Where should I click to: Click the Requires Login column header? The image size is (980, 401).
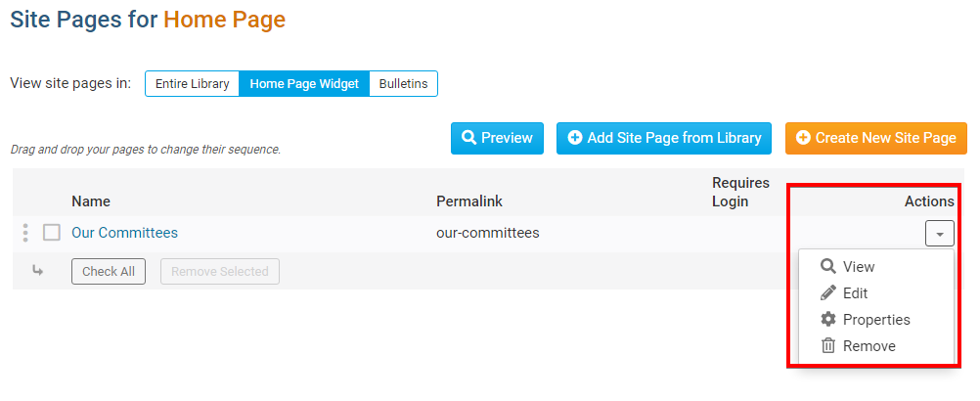click(x=740, y=192)
